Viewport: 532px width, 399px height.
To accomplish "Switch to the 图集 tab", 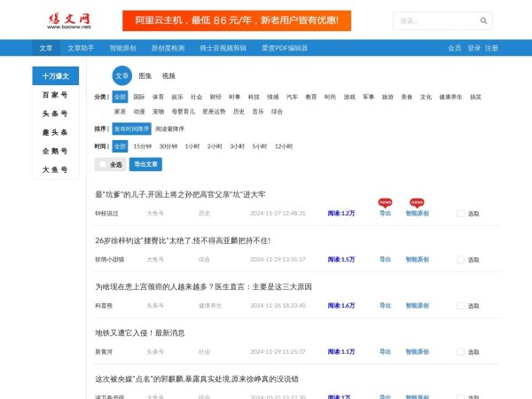I will pyautogui.click(x=145, y=76).
